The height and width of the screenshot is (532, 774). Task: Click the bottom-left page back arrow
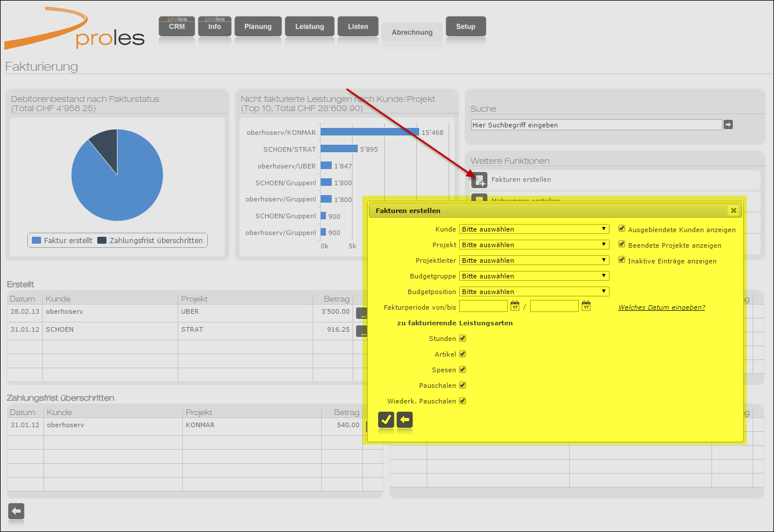[x=16, y=511]
